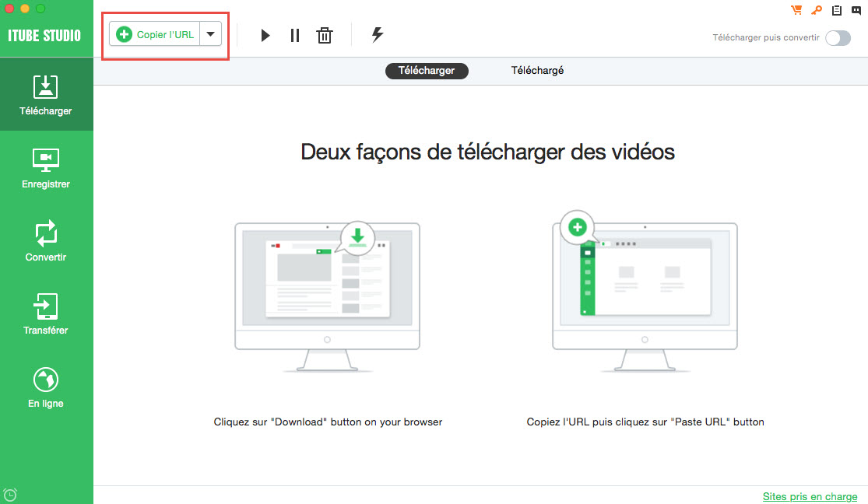Click 'Deux façons de télécharger des vidéos' heading
Image resolution: width=868 pixels, height=504 pixels.
(487, 152)
